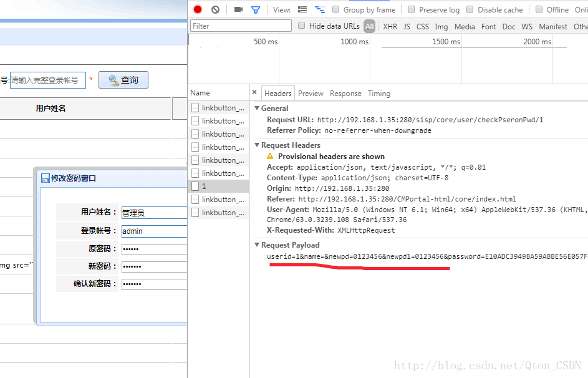Check the Disable cache checkbox
The image size is (588, 378).
(470, 9)
